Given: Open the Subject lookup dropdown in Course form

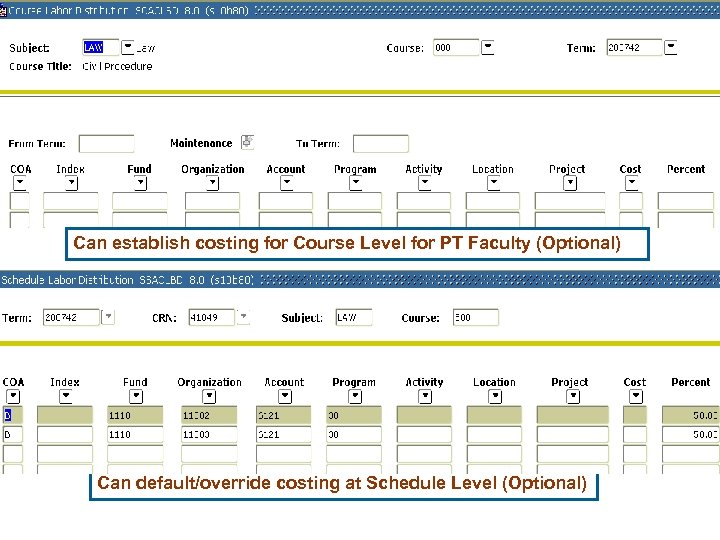Looking at the screenshot, I should pyautogui.click(x=127, y=47).
